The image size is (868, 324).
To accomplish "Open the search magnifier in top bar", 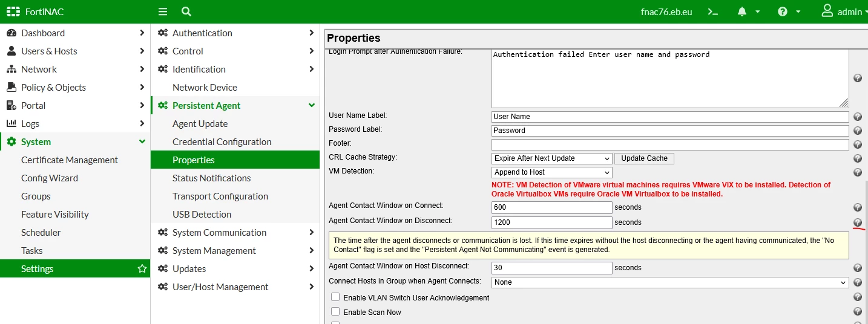I will pyautogui.click(x=186, y=11).
